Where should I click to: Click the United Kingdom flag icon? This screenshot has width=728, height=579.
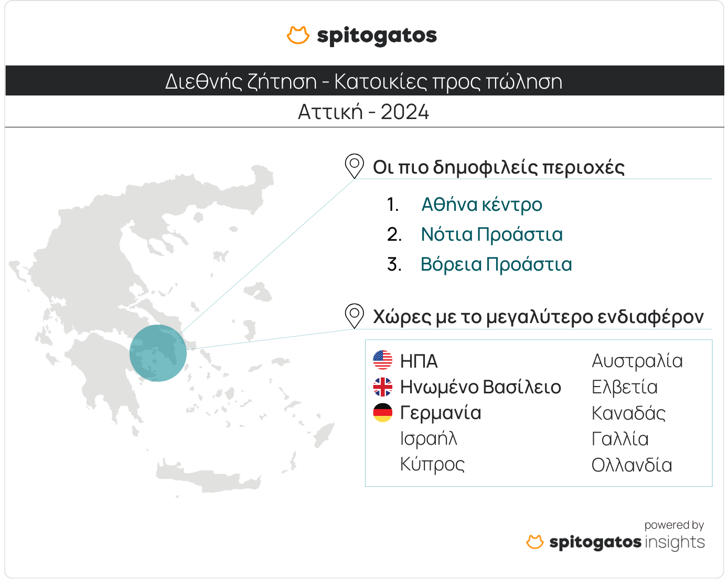pyautogui.click(x=382, y=387)
